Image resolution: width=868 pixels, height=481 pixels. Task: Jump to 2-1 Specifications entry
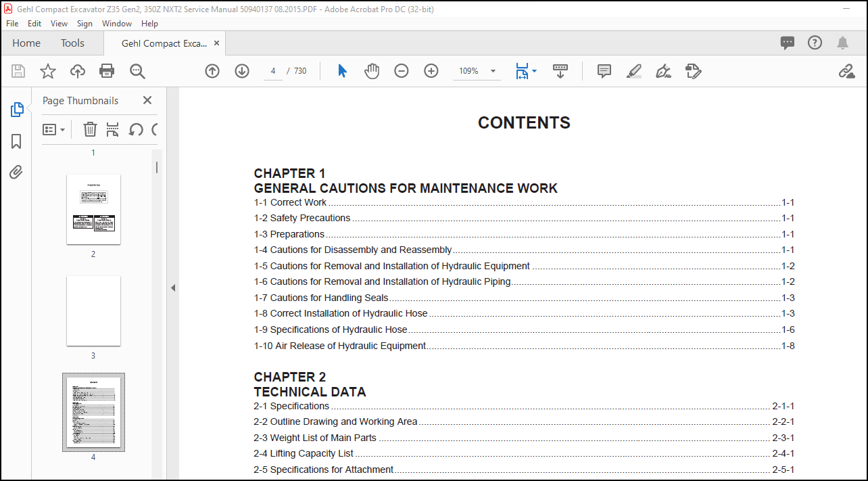pos(524,406)
